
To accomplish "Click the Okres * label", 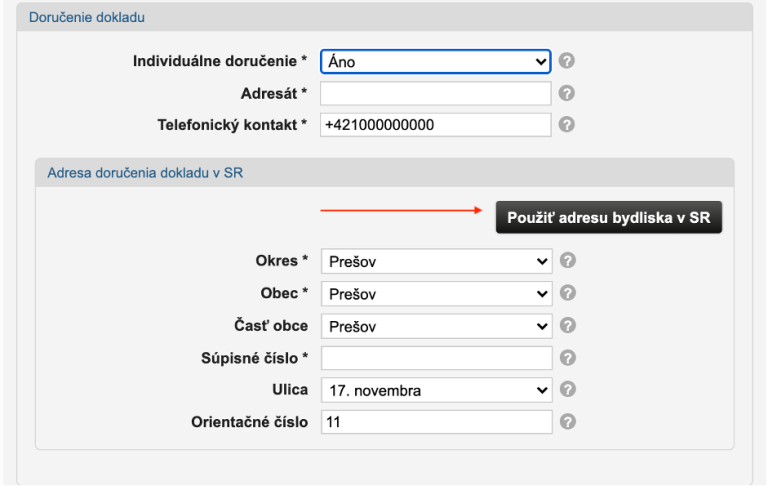I will [x=282, y=261].
